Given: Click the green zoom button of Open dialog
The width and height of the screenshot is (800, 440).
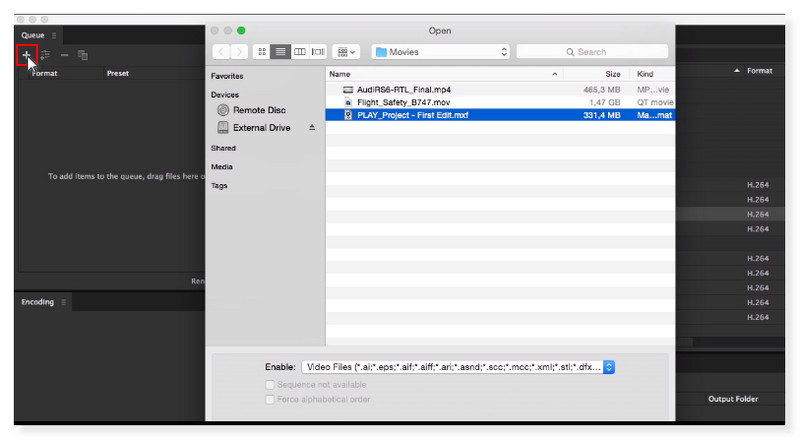Looking at the screenshot, I should (241, 31).
